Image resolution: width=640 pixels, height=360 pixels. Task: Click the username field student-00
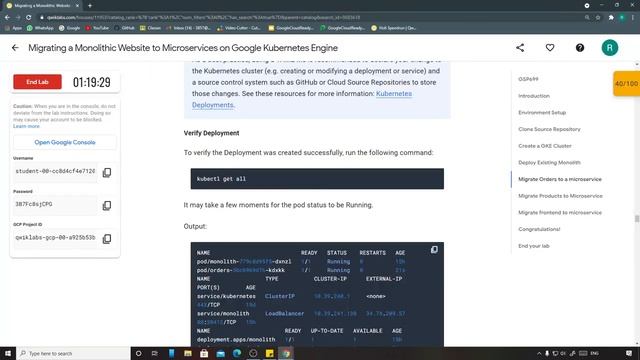coord(56,171)
